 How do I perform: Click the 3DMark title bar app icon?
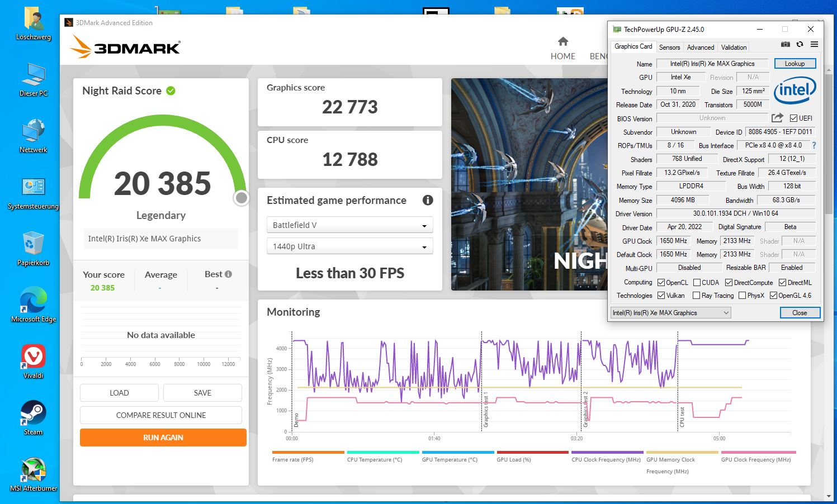click(69, 23)
